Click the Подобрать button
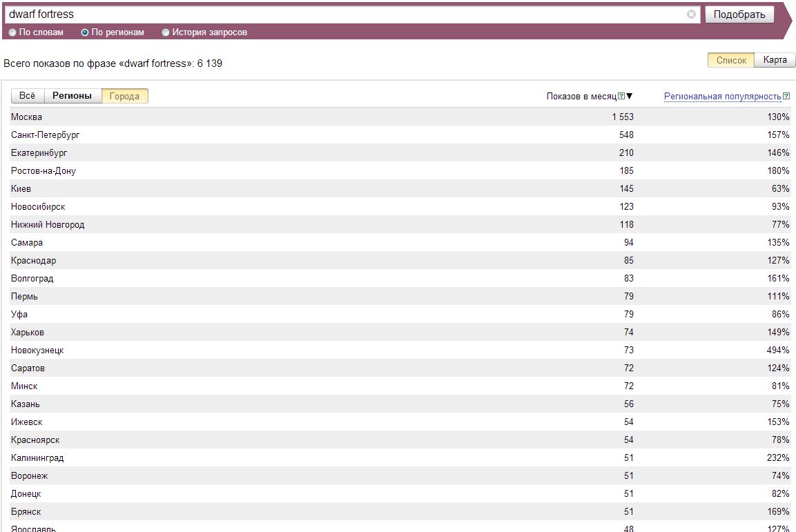 pyautogui.click(x=739, y=14)
